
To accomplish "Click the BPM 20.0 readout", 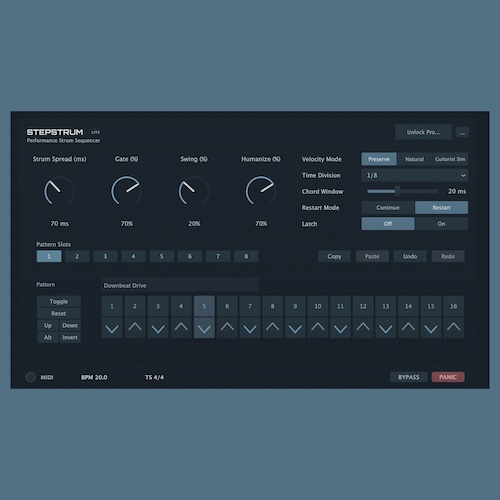I will [94, 377].
